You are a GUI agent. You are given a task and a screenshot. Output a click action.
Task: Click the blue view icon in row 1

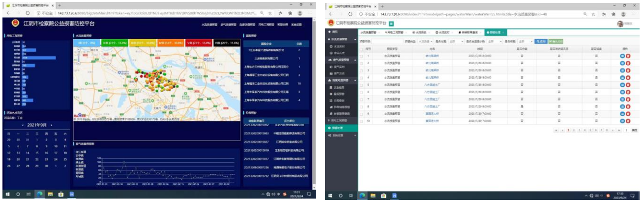(x=622, y=56)
